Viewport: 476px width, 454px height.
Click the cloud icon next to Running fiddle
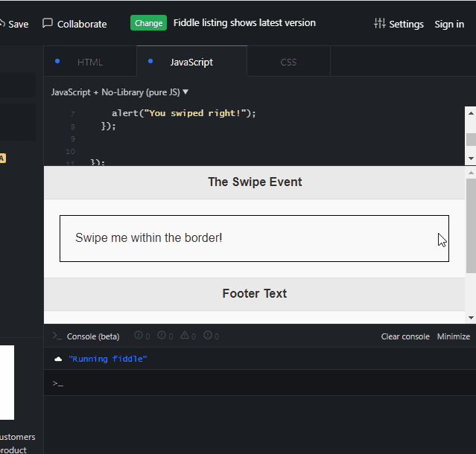[58, 359]
